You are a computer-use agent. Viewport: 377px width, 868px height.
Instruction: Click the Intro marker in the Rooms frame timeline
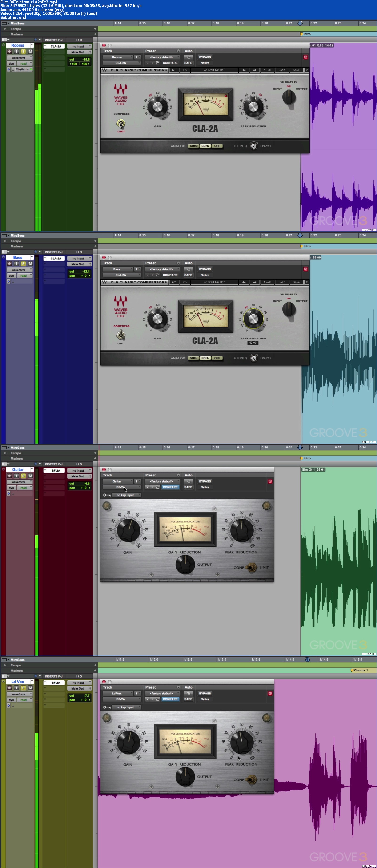click(x=305, y=34)
